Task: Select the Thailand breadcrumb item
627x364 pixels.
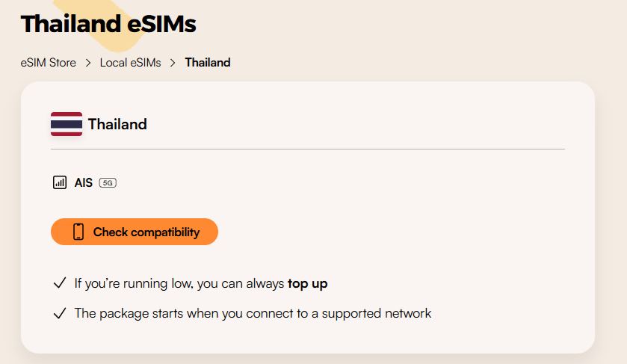Action: click(x=208, y=63)
